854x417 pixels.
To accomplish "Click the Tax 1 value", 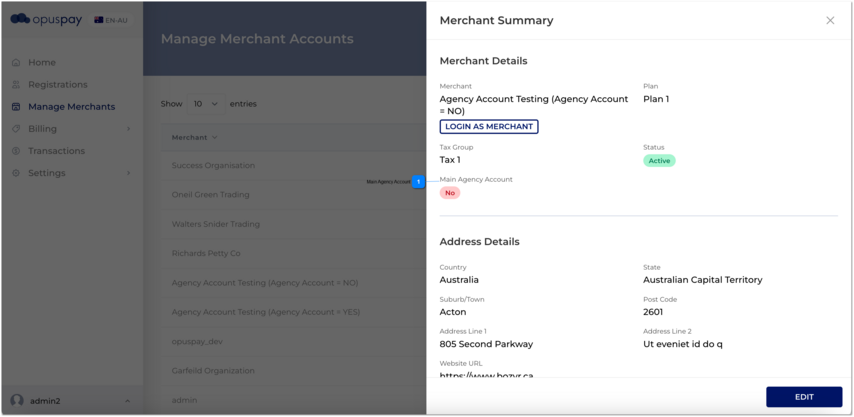I will [450, 160].
